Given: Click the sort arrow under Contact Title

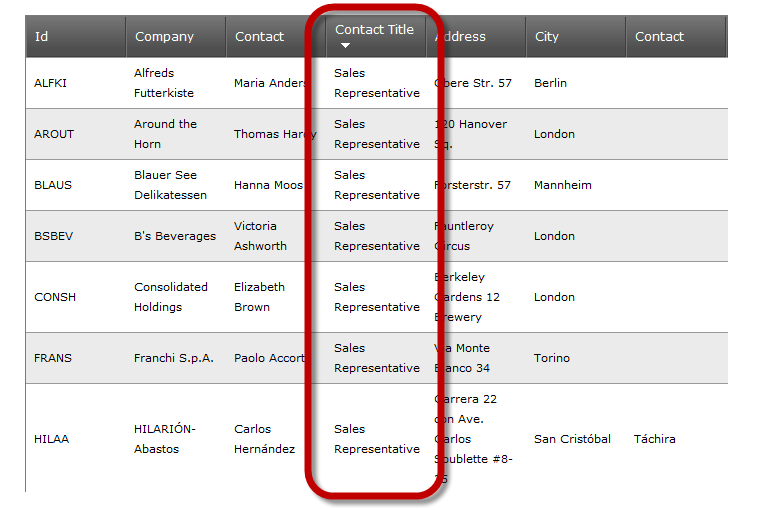Looking at the screenshot, I should [345, 46].
